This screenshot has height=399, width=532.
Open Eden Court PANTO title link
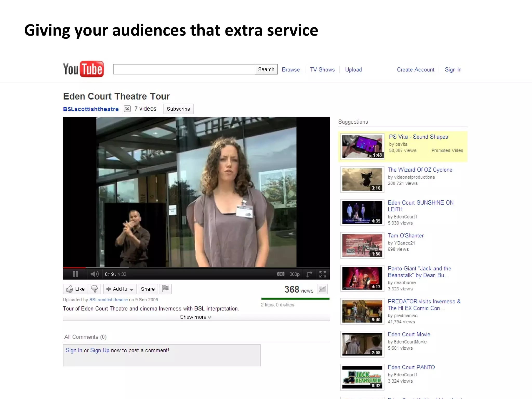click(411, 367)
